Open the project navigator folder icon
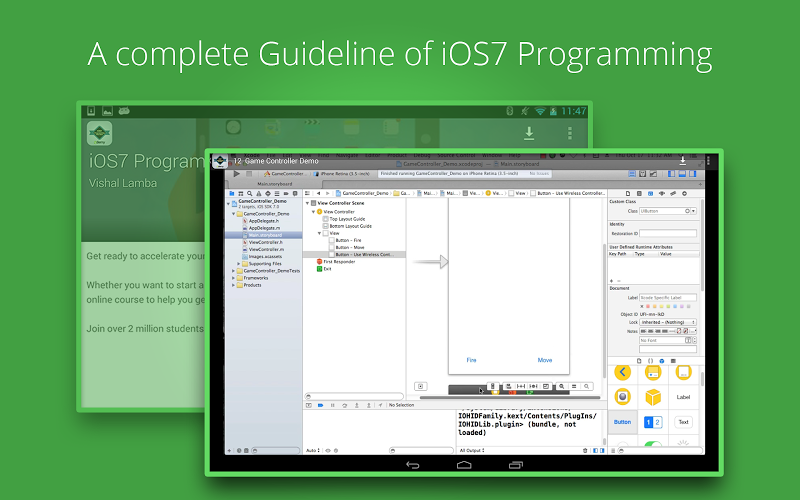The height and width of the screenshot is (500, 800). click(x=232, y=193)
